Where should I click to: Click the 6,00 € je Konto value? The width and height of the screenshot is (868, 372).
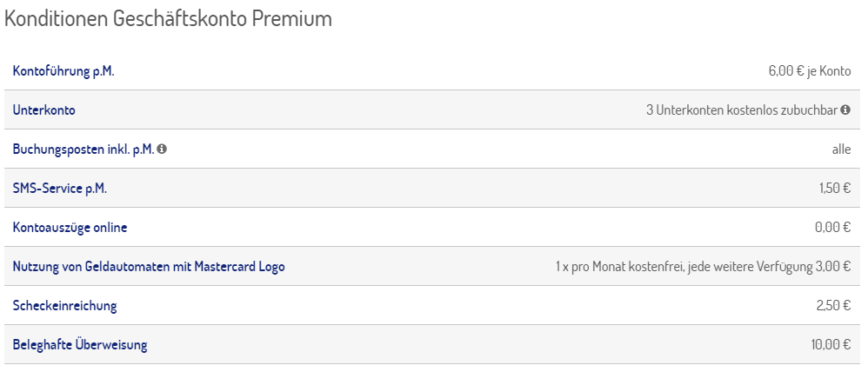(810, 71)
